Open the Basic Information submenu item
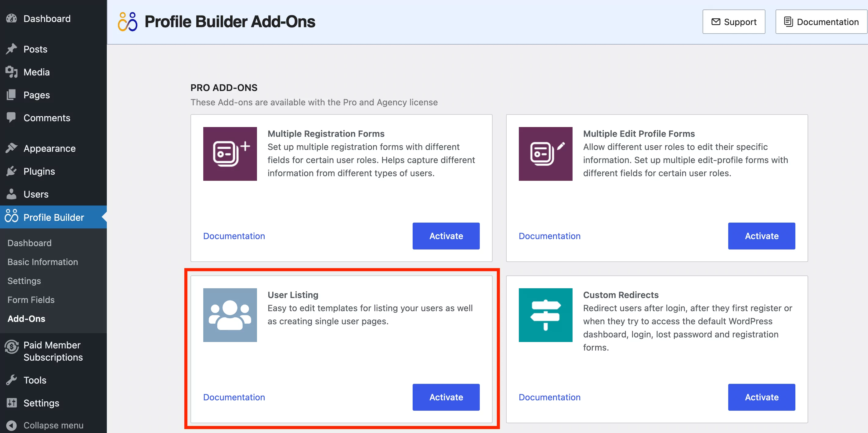The height and width of the screenshot is (433, 868). click(42, 262)
